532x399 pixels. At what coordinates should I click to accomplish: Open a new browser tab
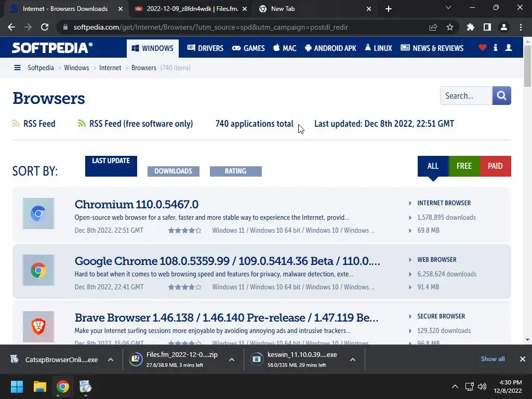389,9
